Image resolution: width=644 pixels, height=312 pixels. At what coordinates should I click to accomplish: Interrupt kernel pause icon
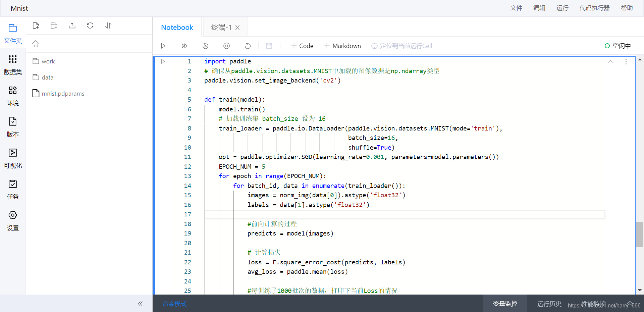tap(227, 46)
